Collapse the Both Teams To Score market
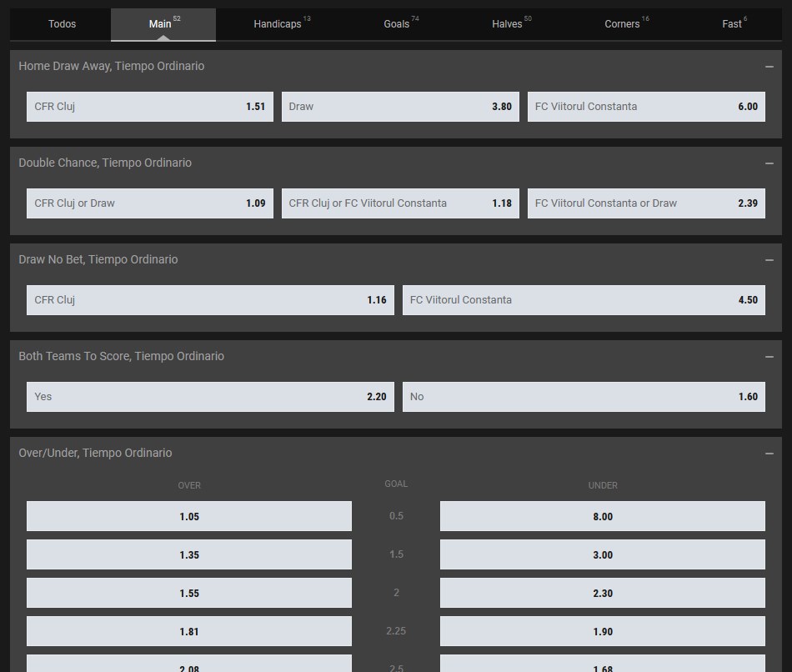Screen dimensions: 792x672 tap(769, 356)
